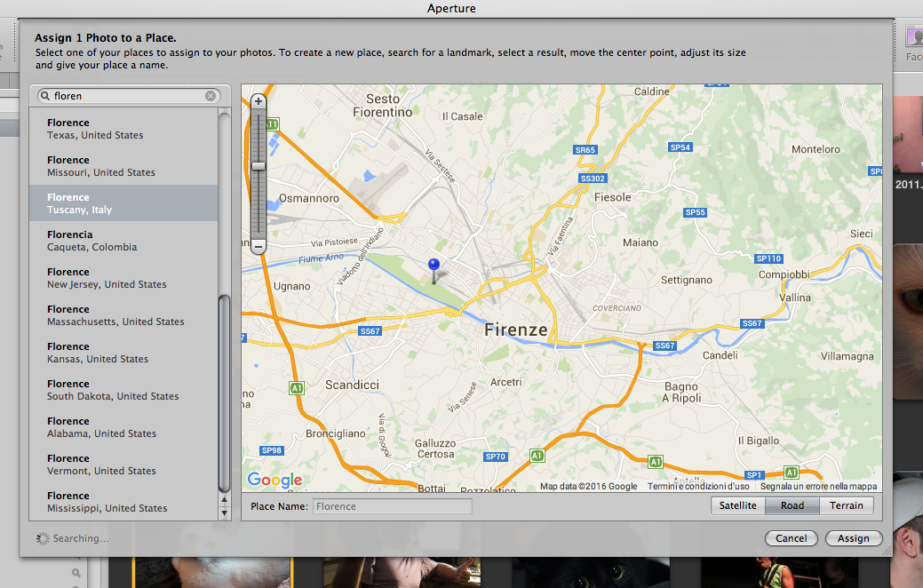Click the places list scrollbar up arrow
This screenshot has height=588, width=923.
click(x=224, y=500)
